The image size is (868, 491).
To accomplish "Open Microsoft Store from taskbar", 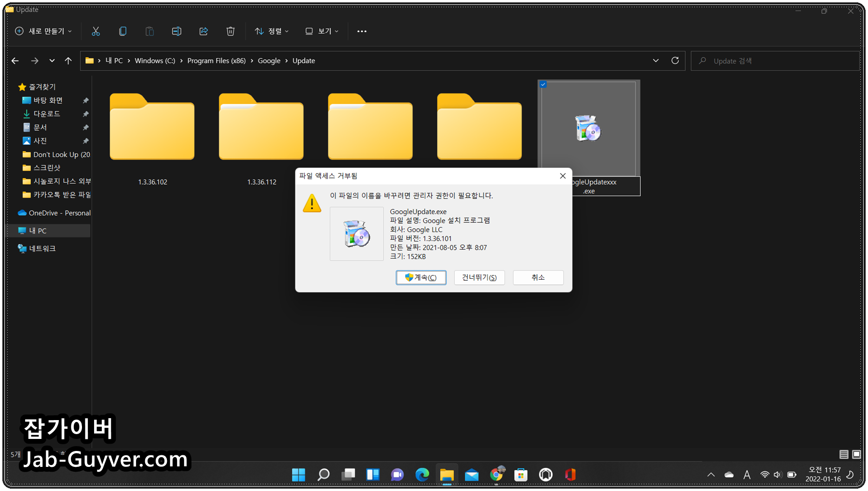I will pyautogui.click(x=521, y=475).
